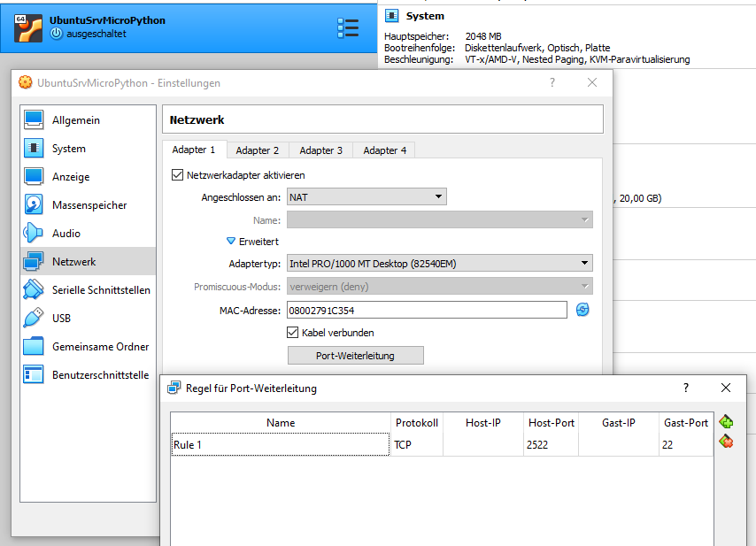This screenshot has height=546, width=756.
Task: Click the Host-Port value 2522
Action: pos(552,444)
